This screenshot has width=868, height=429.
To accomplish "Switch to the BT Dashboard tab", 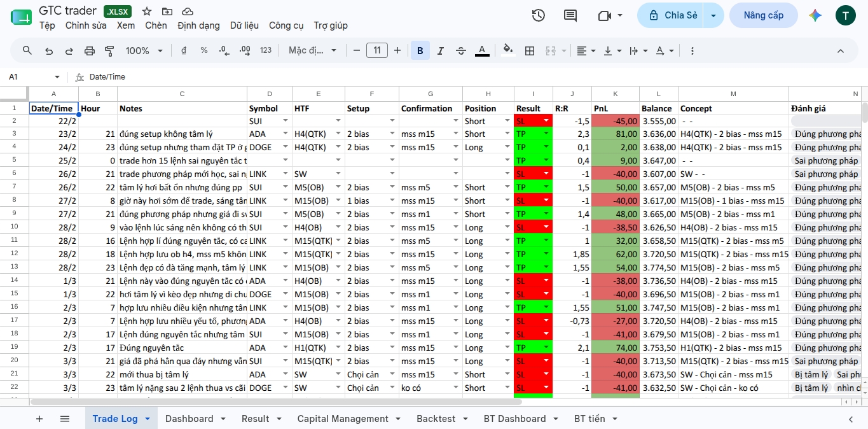I will tap(514, 418).
